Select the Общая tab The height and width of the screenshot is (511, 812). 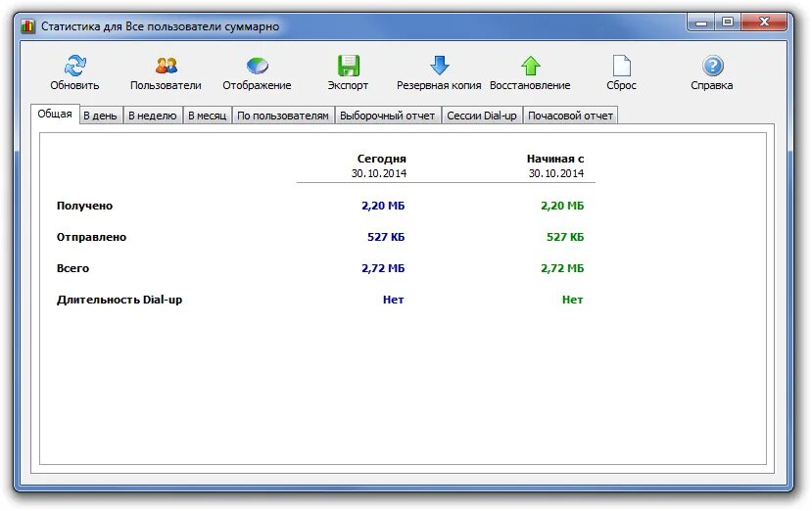55,114
